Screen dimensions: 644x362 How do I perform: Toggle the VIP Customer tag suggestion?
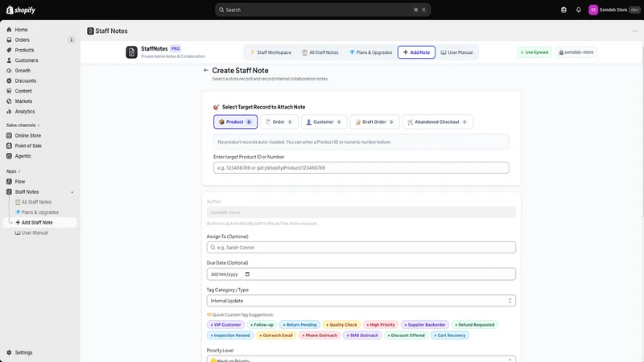point(225,325)
